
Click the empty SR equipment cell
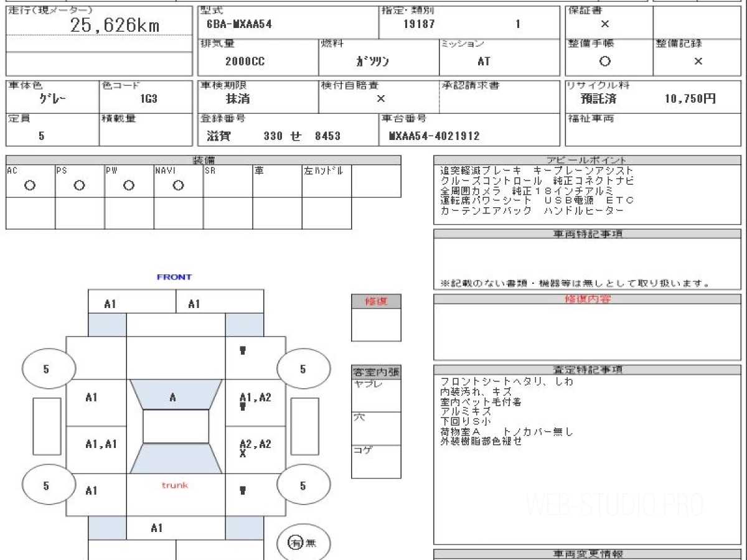pos(228,181)
